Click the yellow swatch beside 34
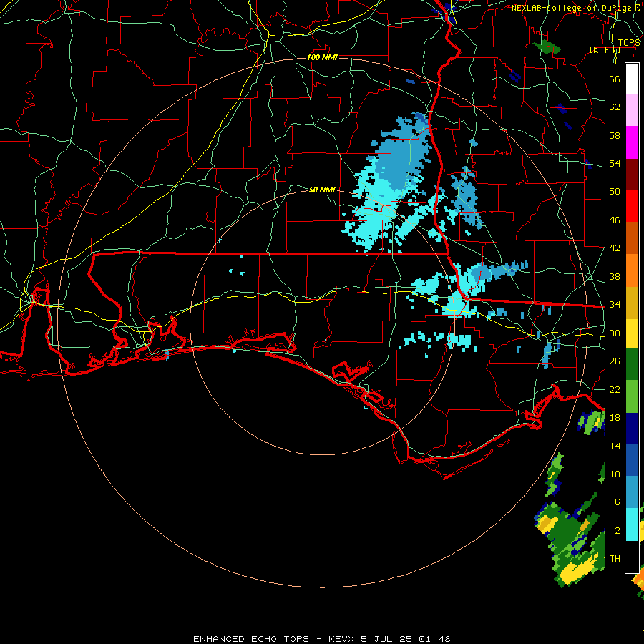This screenshot has width=644, height=644. pos(632,333)
